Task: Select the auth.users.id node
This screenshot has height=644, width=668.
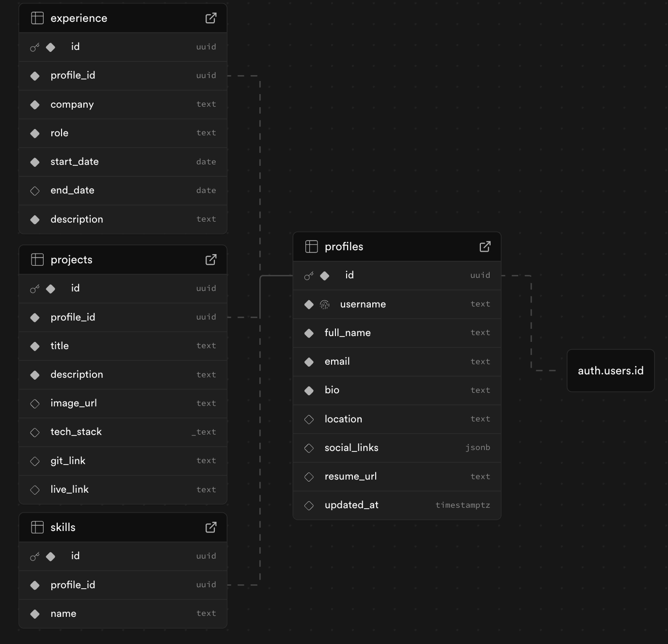Action: click(610, 370)
